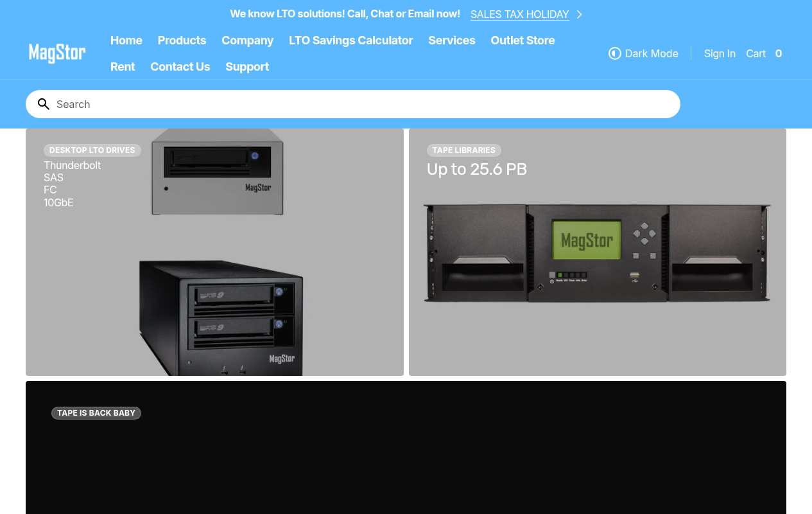Click the FC text in drives banner

click(x=50, y=190)
